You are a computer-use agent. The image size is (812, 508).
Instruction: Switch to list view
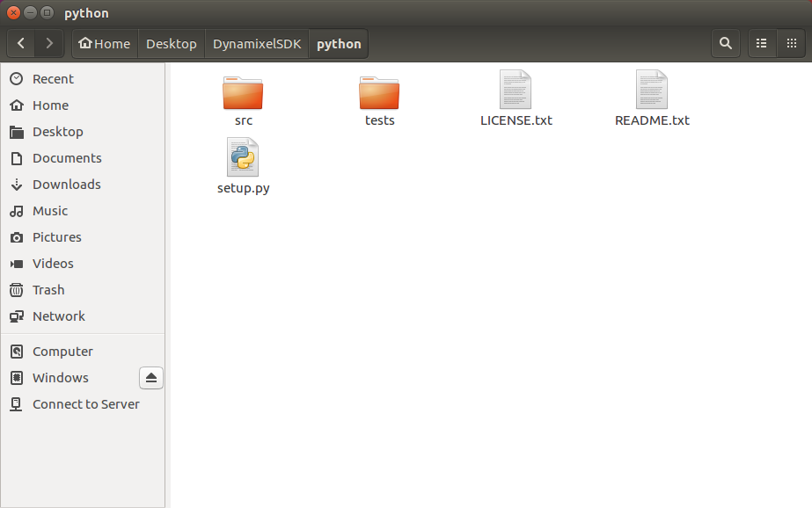tap(762, 43)
